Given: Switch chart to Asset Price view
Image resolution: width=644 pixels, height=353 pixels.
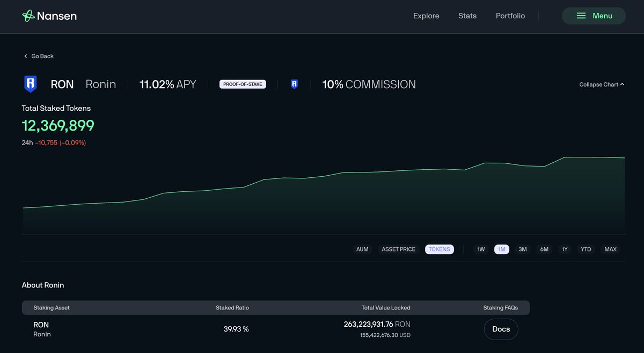Looking at the screenshot, I should pyautogui.click(x=398, y=249).
